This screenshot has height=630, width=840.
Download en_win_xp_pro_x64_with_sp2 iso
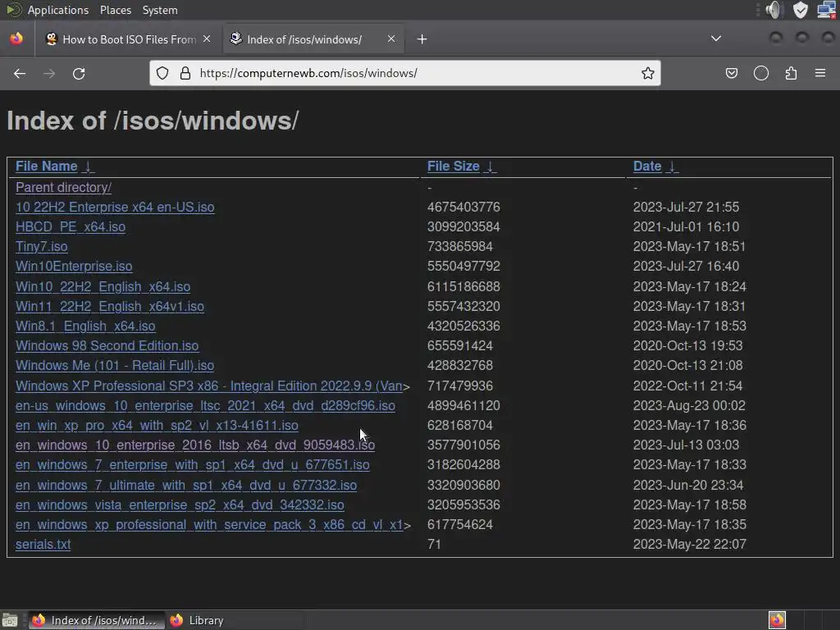(x=157, y=426)
